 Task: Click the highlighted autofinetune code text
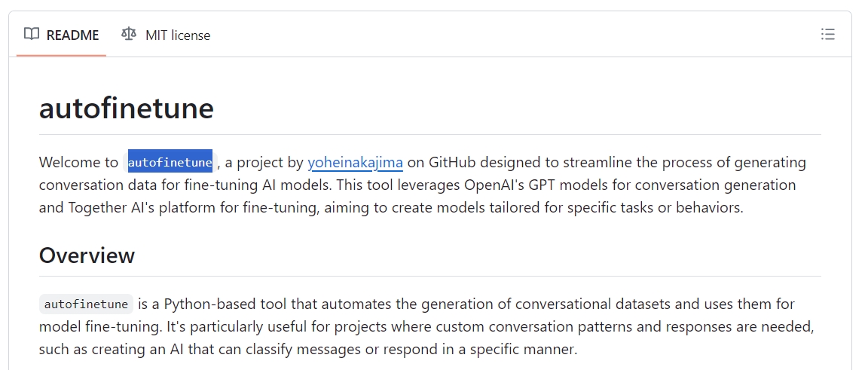point(170,162)
